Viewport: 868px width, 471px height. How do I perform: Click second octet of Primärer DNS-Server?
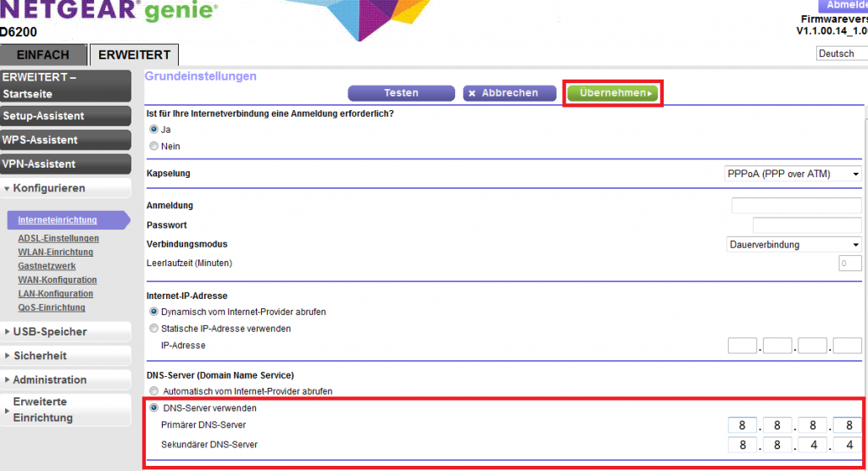pos(777,425)
